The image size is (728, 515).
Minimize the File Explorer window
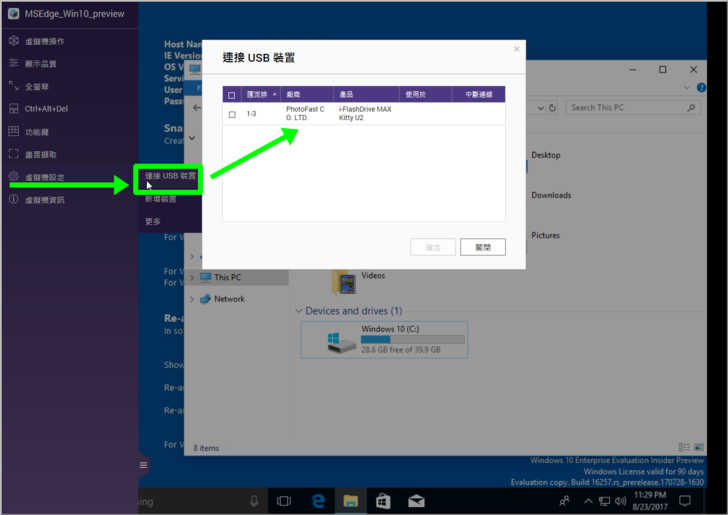[x=632, y=70]
